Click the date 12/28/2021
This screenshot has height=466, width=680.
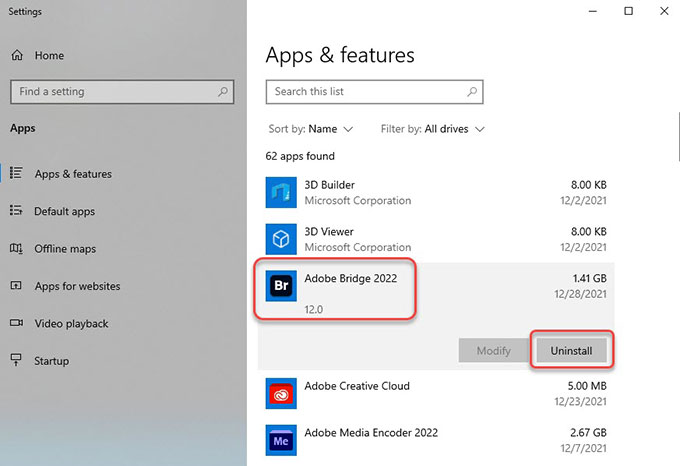[580, 294]
